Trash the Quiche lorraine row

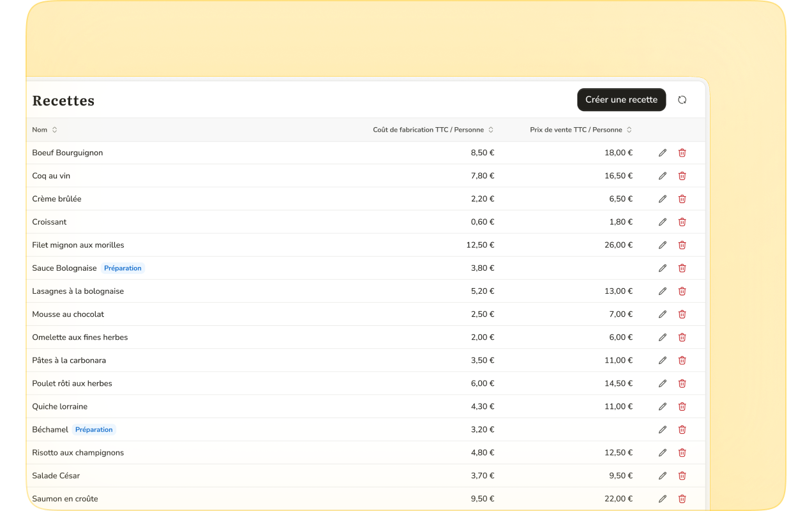682,406
